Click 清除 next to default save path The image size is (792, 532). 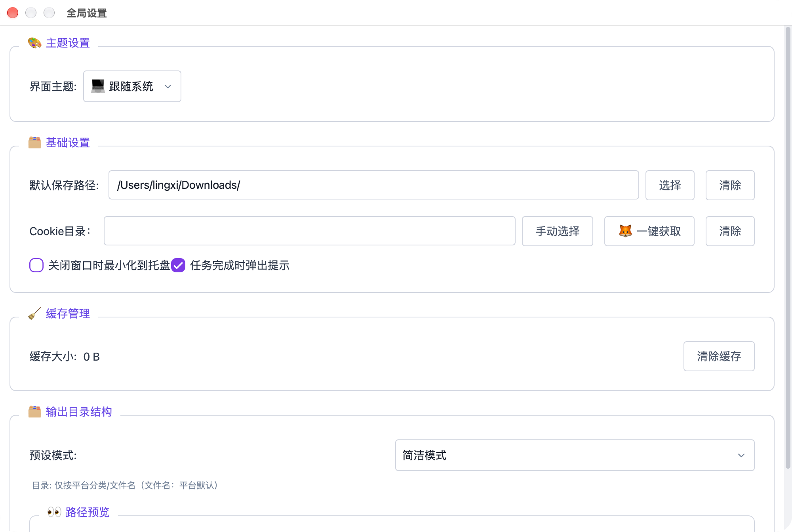click(730, 185)
